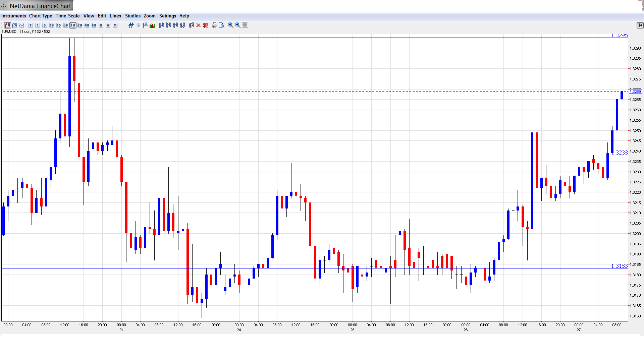Viewport: 644px width, 362px height.
Task: Open Settings menu
Action: (x=167, y=16)
